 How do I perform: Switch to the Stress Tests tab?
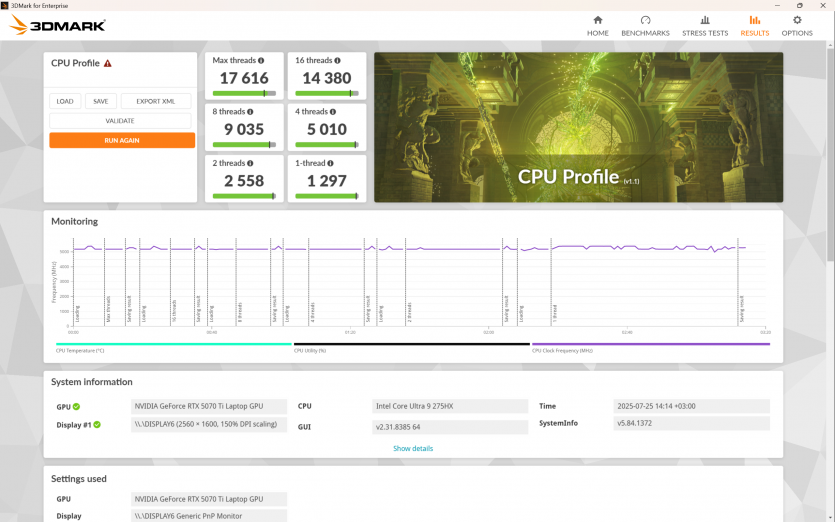[x=705, y=25]
